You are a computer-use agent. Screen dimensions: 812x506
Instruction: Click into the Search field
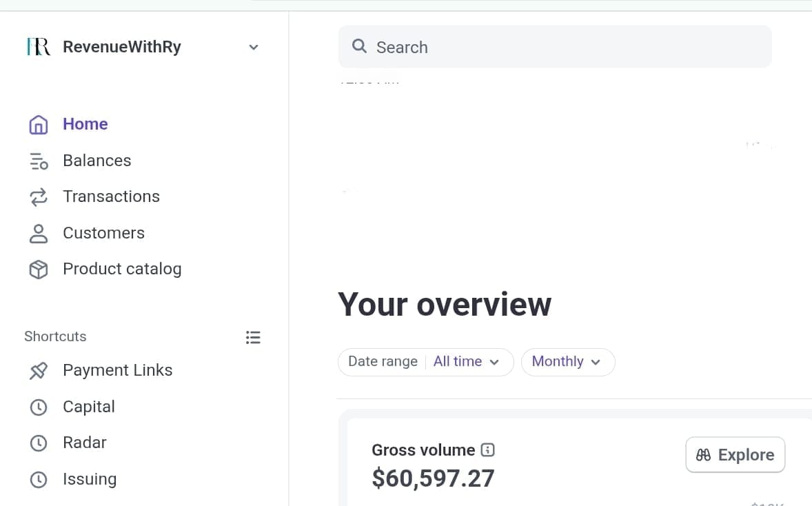pyautogui.click(x=555, y=47)
